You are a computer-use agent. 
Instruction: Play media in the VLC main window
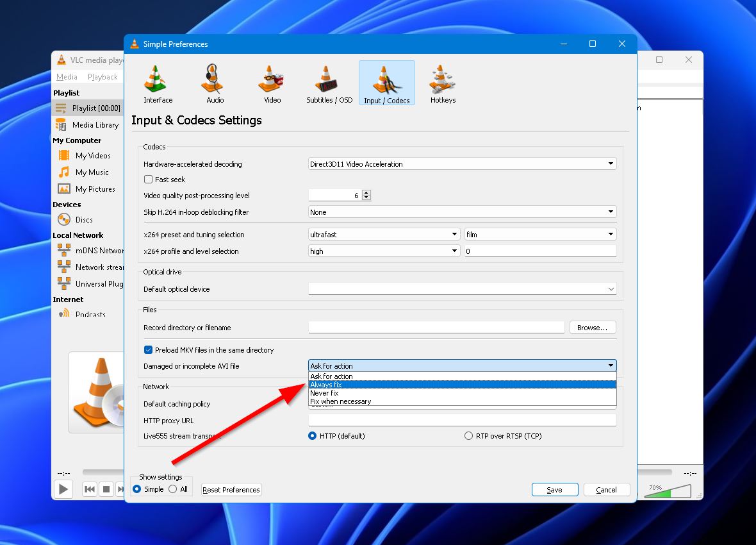(63, 489)
